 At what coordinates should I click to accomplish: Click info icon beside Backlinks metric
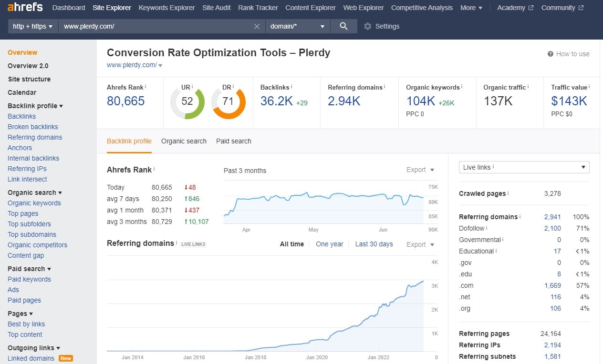[x=291, y=87]
